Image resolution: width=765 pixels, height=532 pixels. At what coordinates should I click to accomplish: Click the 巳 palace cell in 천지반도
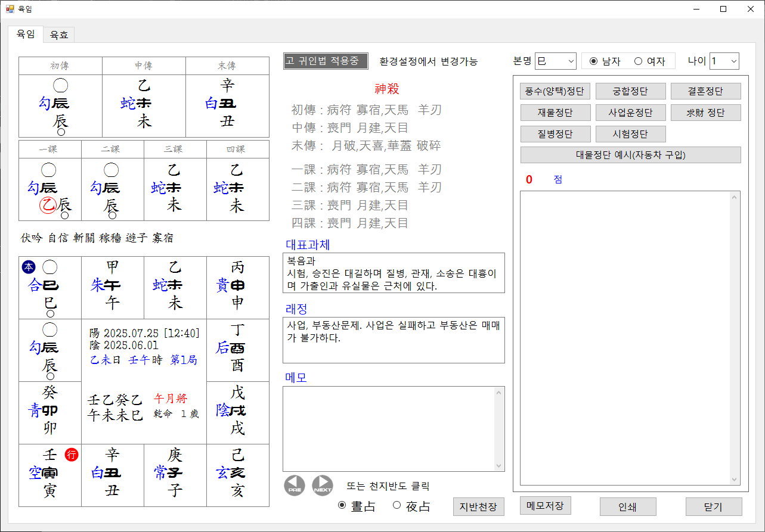50,288
